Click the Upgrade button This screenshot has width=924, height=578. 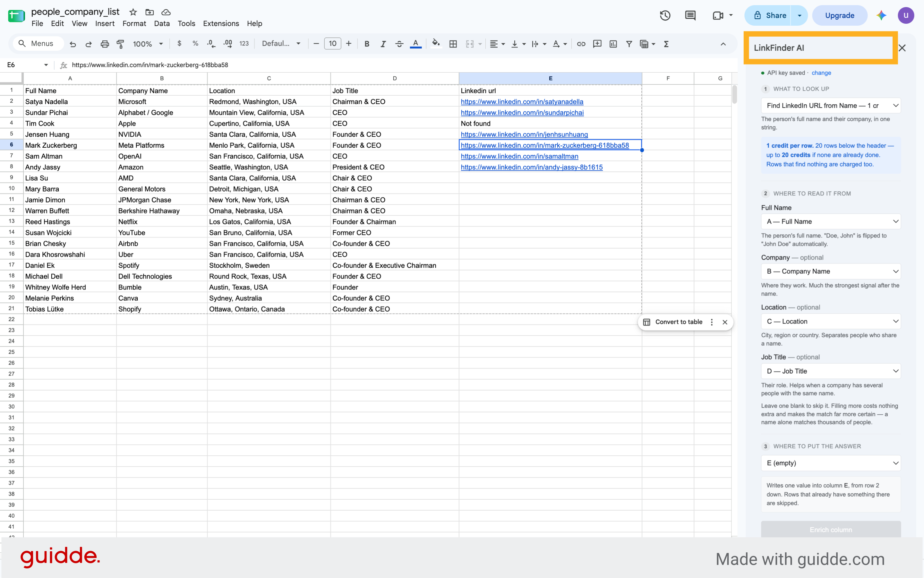(839, 15)
